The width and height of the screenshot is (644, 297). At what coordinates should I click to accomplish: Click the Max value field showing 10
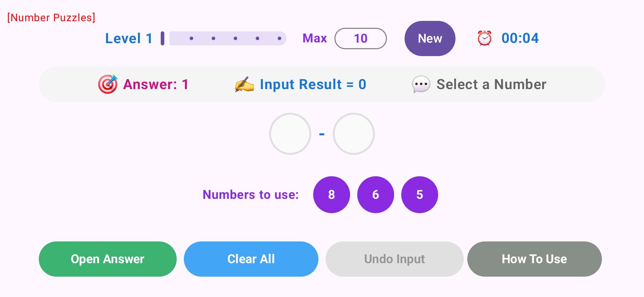[x=361, y=38]
